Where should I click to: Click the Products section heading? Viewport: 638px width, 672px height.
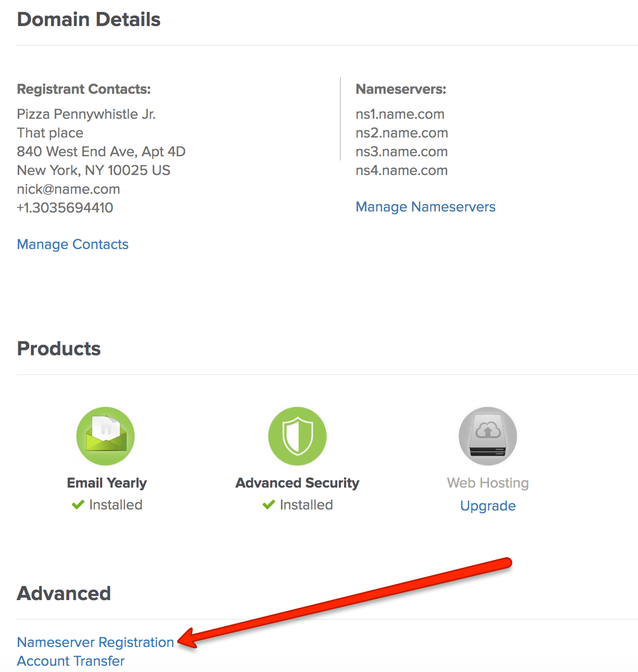point(58,348)
